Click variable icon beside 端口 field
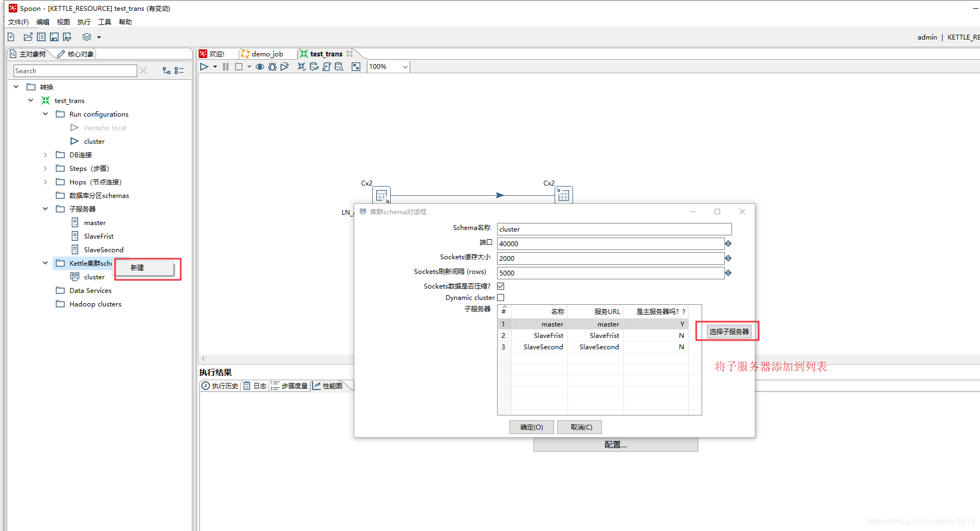This screenshot has width=980, height=531. click(728, 244)
